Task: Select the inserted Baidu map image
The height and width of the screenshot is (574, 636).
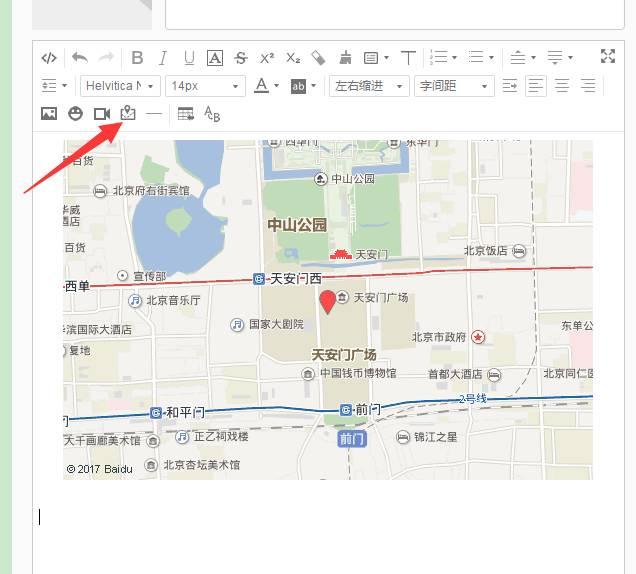Action: tap(328, 310)
